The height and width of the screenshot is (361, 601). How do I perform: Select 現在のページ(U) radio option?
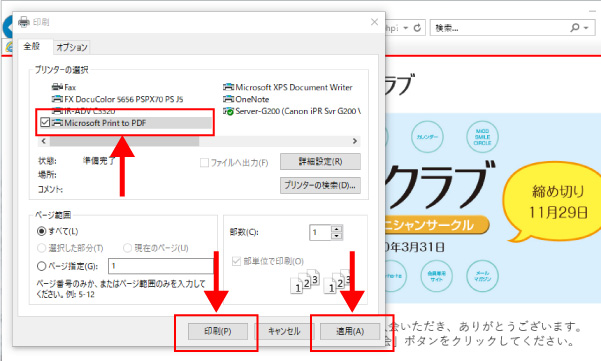click(x=127, y=248)
